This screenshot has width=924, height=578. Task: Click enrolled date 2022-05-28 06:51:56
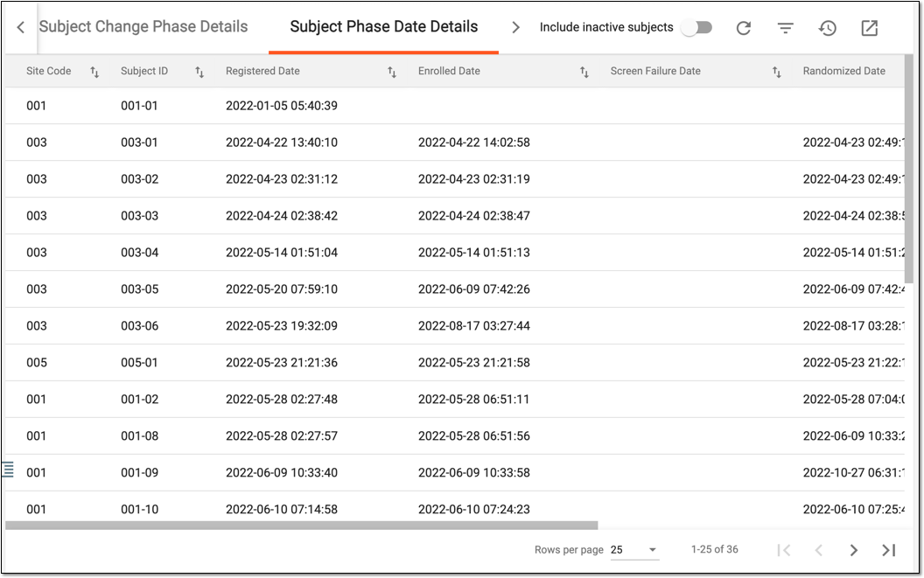(473, 436)
